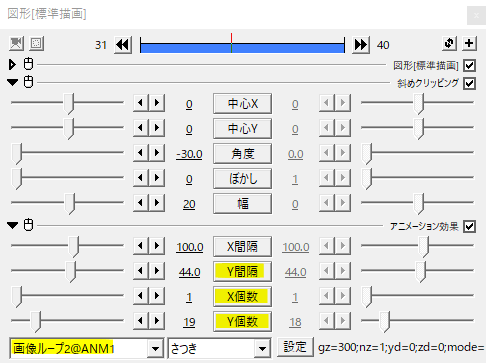Click the left X間隔 value 100.0
The height and width of the screenshot is (363, 486).
pyautogui.click(x=190, y=247)
